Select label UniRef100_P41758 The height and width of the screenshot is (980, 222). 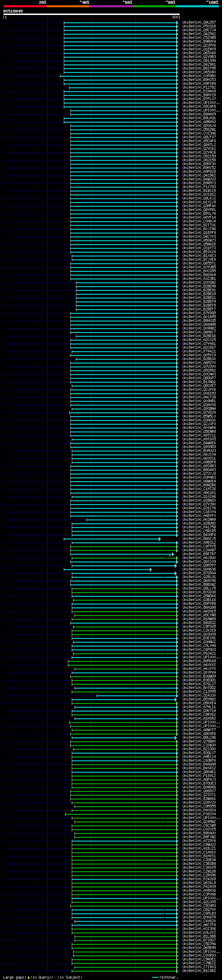point(199,527)
